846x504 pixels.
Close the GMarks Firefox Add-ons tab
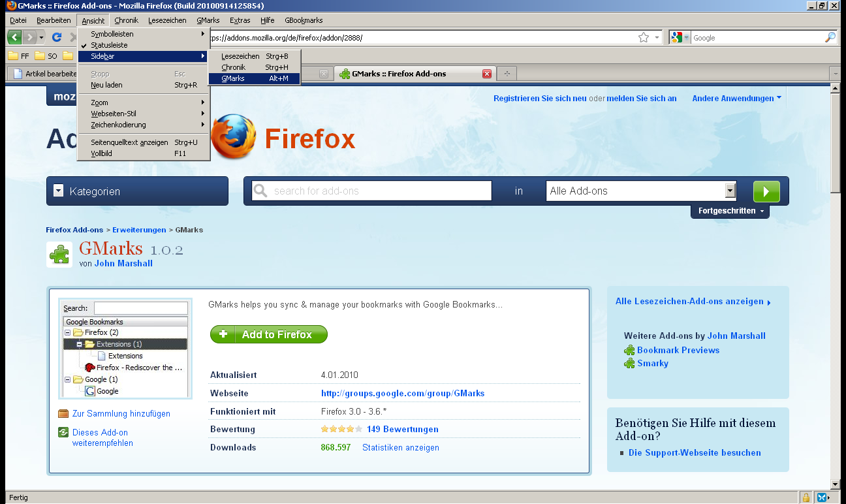tap(486, 74)
